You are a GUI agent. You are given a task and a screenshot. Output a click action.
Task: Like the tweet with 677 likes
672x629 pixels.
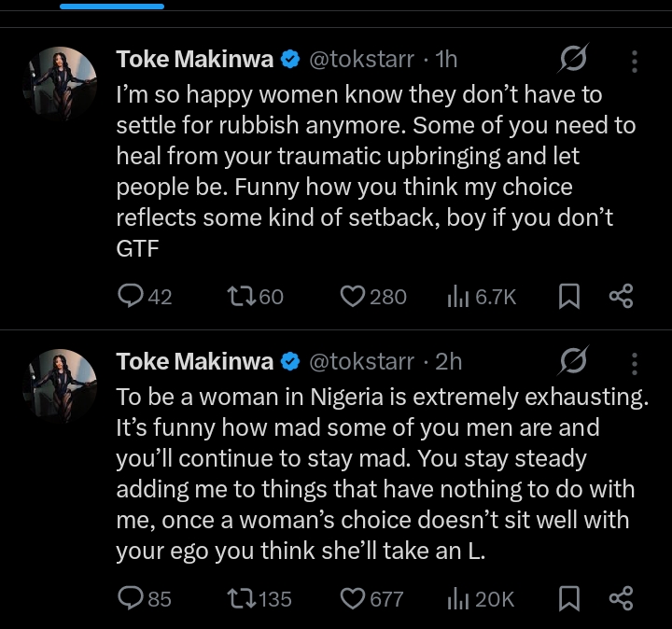point(352,598)
